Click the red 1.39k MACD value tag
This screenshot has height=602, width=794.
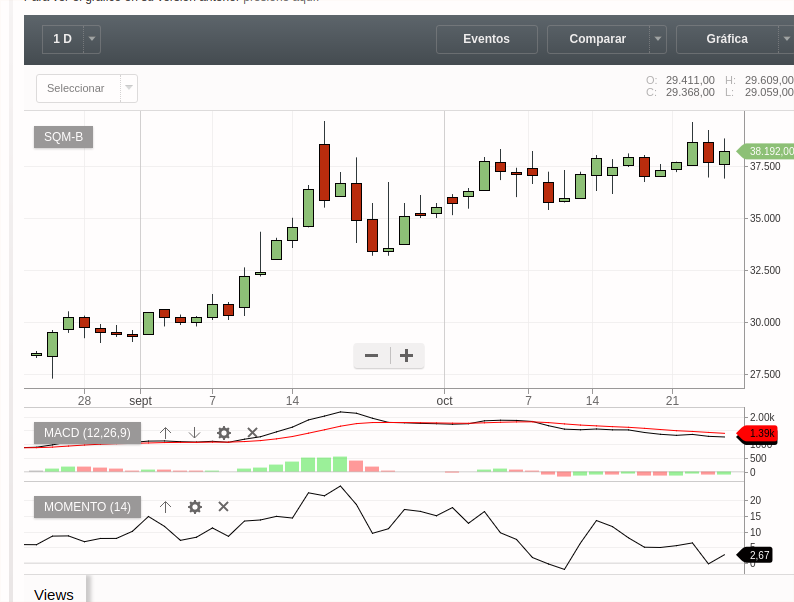(758, 433)
